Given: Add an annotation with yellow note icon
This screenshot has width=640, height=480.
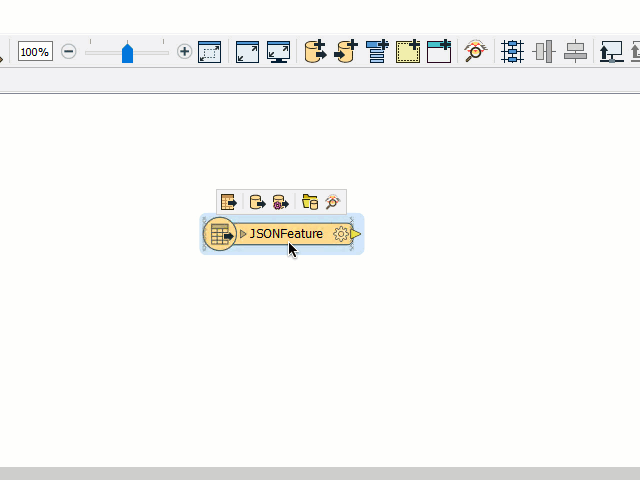Looking at the screenshot, I should [408, 51].
